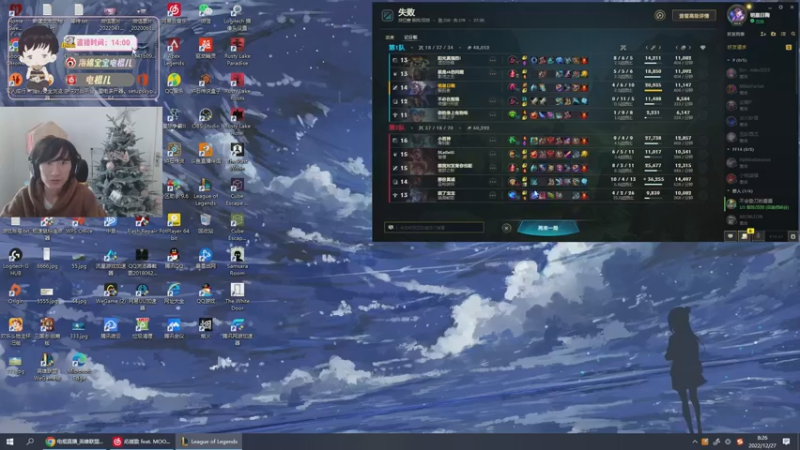Click the keystone rune icon of player with 8/6/5

tap(512, 60)
